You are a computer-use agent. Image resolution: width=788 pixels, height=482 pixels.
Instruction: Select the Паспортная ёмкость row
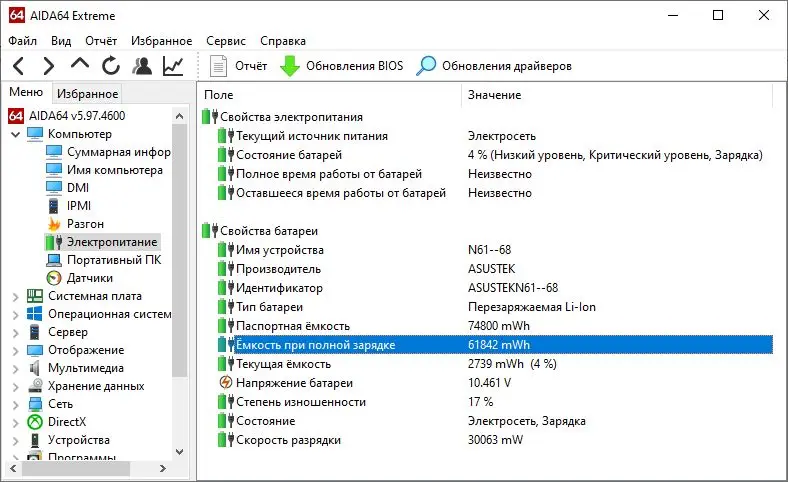pyautogui.click(x=495, y=326)
